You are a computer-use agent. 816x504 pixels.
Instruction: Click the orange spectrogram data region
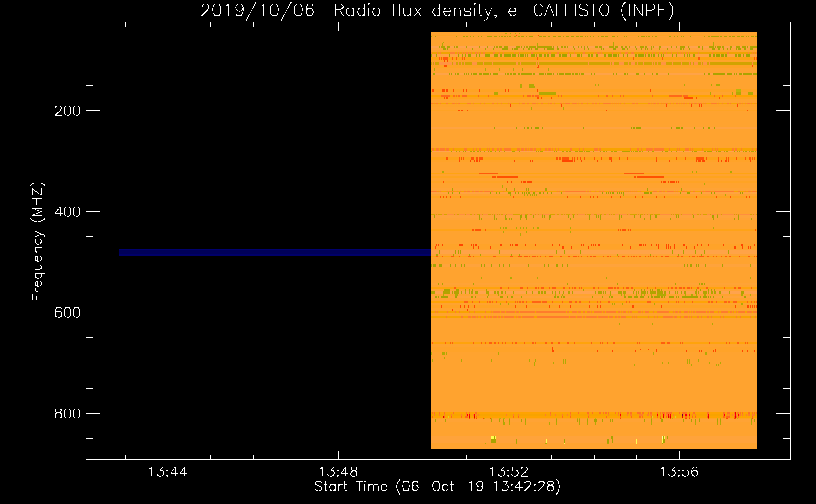pyautogui.click(x=594, y=240)
